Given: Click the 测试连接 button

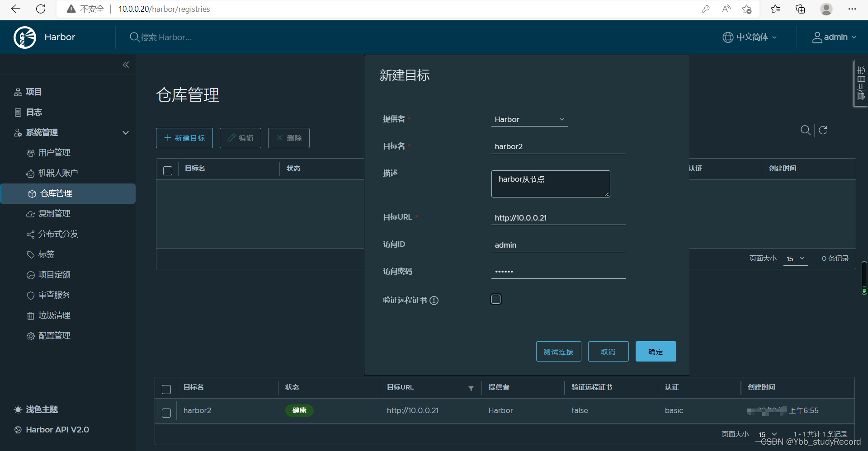Looking at the screenshot, I should point(559,352).
